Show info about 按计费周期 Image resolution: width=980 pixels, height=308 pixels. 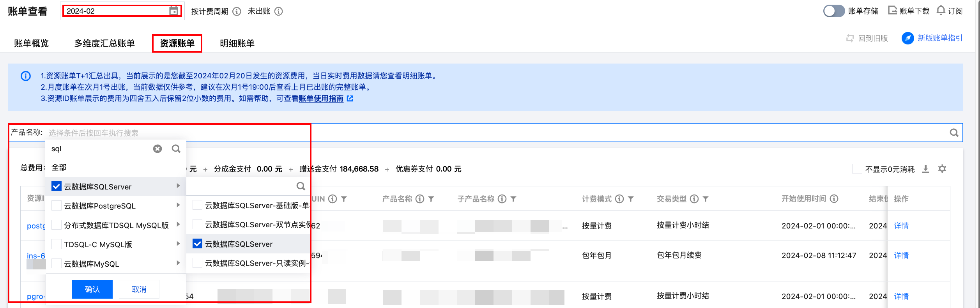(237, 11)
